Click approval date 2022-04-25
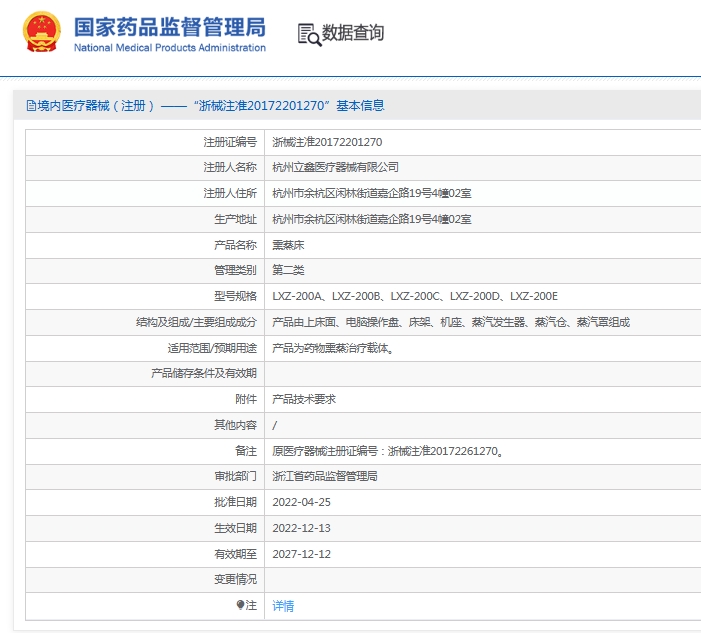This screenshot has height=633, width=701. [x=301, y=502]
